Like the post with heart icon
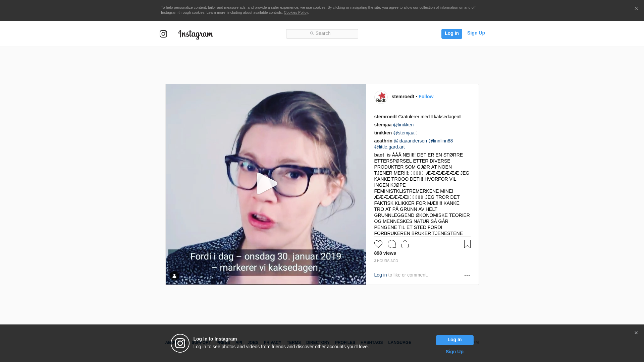The image size is (644, 362). pos(378,244)
